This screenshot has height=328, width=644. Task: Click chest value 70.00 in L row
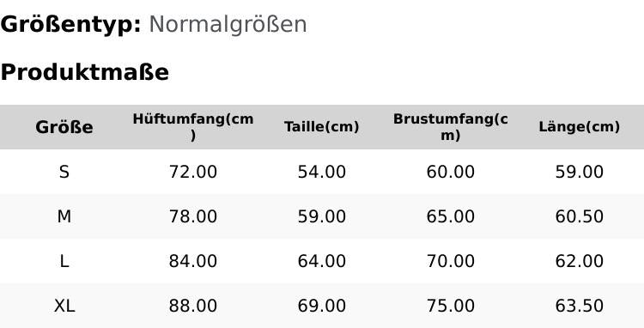(x=451, y=261)
